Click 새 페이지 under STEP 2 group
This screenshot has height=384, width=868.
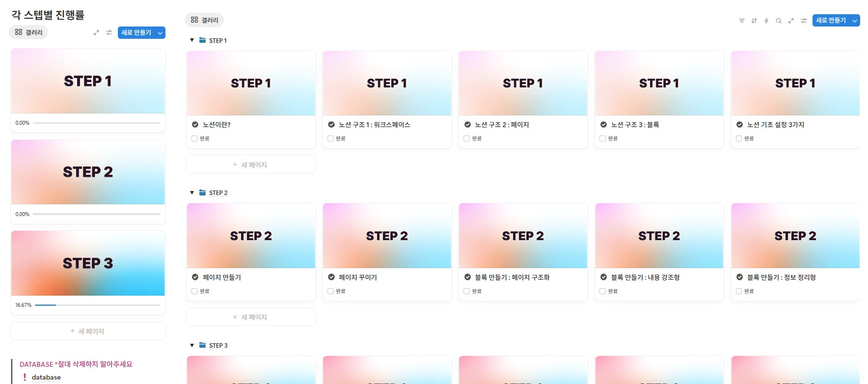point(251,317)
